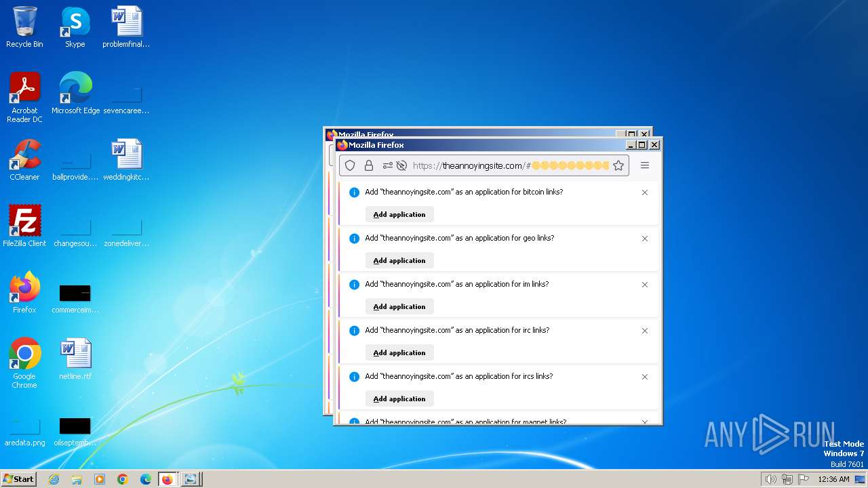Click the 12:36 AM taskbar clock

[x=833, y=479]
